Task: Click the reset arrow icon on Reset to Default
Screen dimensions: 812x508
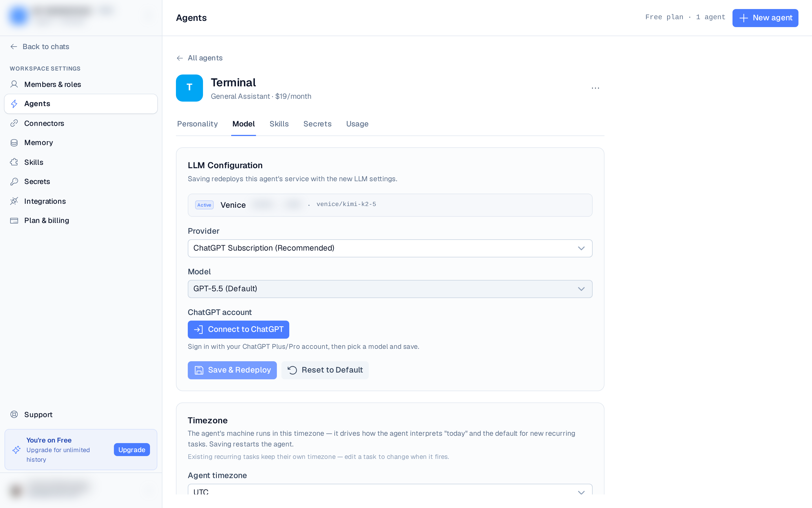Action: pos(292,370)
